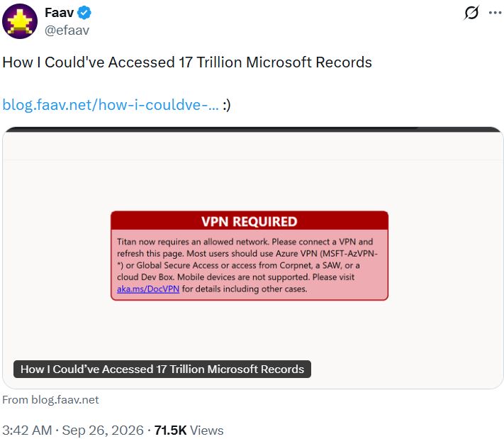Click the Faav display name
Viewport: 504px width, 439px height.
[59, 13]
